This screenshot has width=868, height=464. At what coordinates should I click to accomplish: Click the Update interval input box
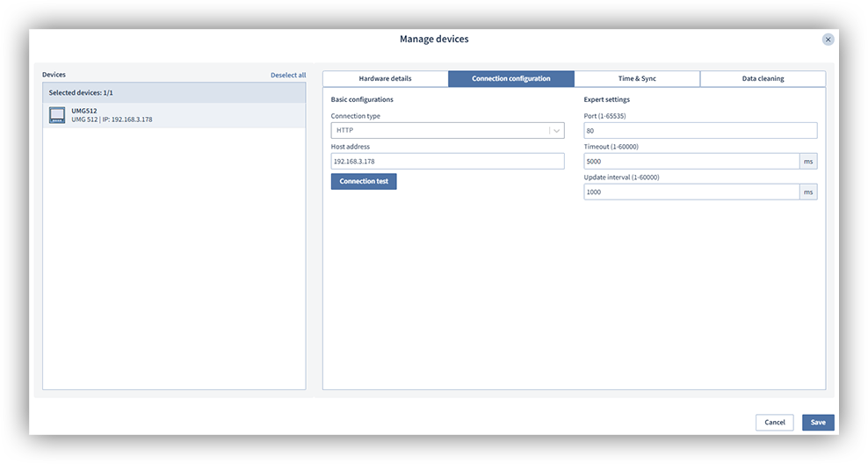point(691,192)
